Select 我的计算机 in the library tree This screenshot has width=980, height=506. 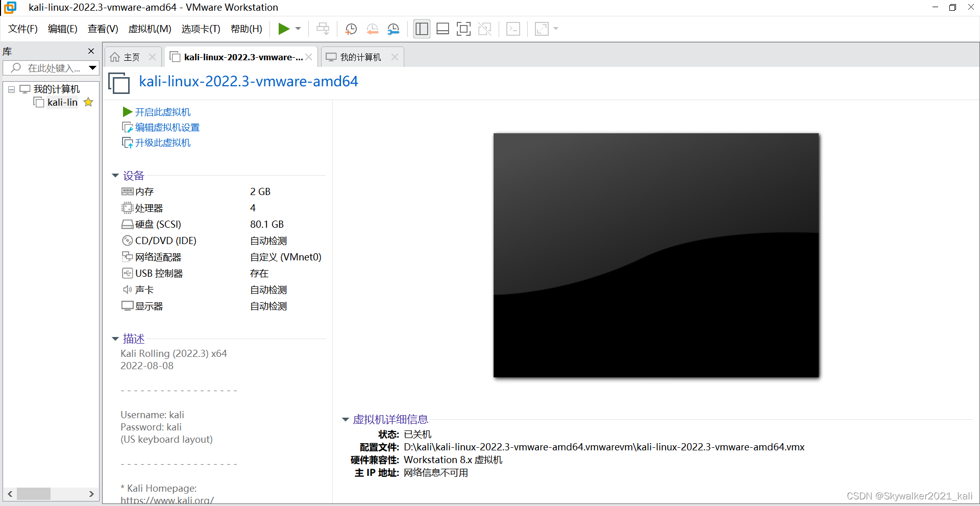(57, 89)
